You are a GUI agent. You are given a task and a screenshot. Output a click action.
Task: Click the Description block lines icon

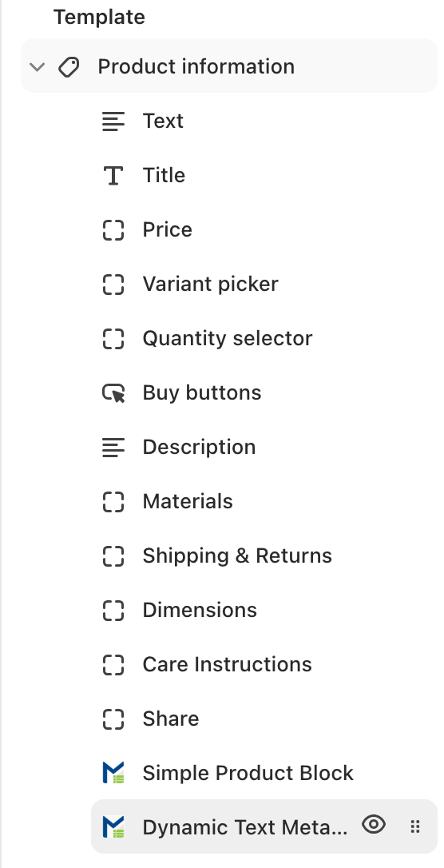(x=113, y=448)
